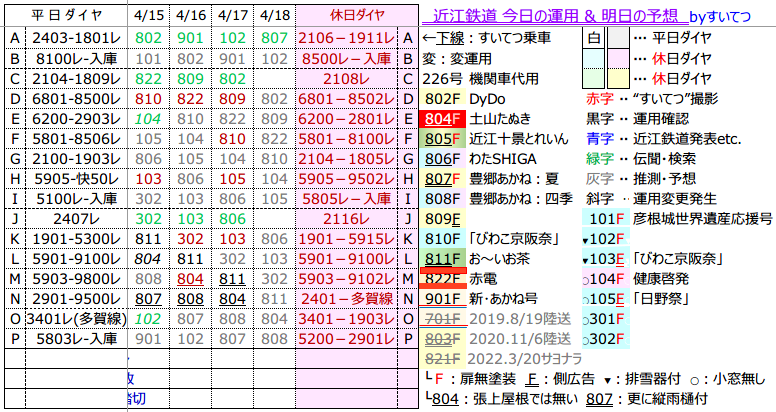Image resolution: width=776 pixels, height=412 pixels.
Task: Select the holiday cell 2116レ
Action: point(346,218)
